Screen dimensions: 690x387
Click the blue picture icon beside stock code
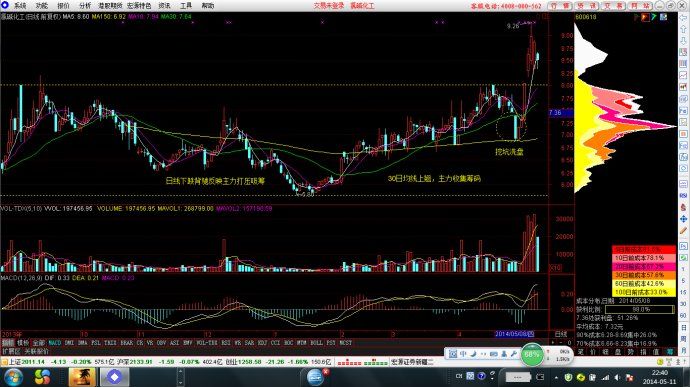(x=663, y=17)
